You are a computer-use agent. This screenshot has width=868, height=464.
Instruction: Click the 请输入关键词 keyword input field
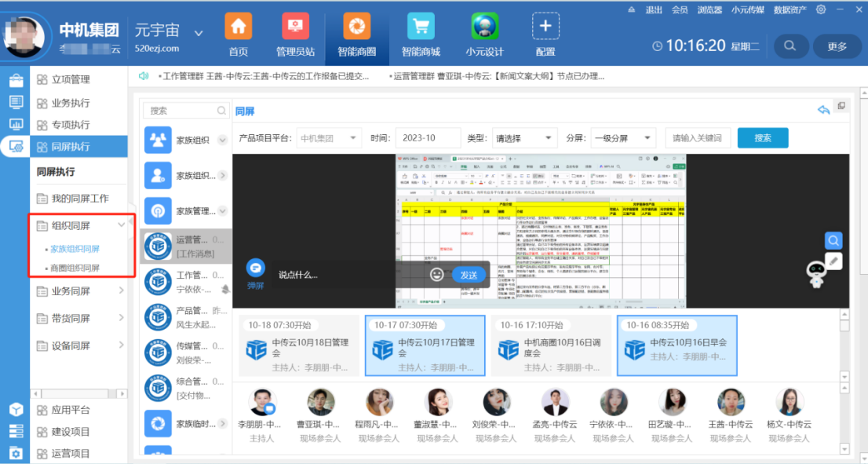[698, 138]
